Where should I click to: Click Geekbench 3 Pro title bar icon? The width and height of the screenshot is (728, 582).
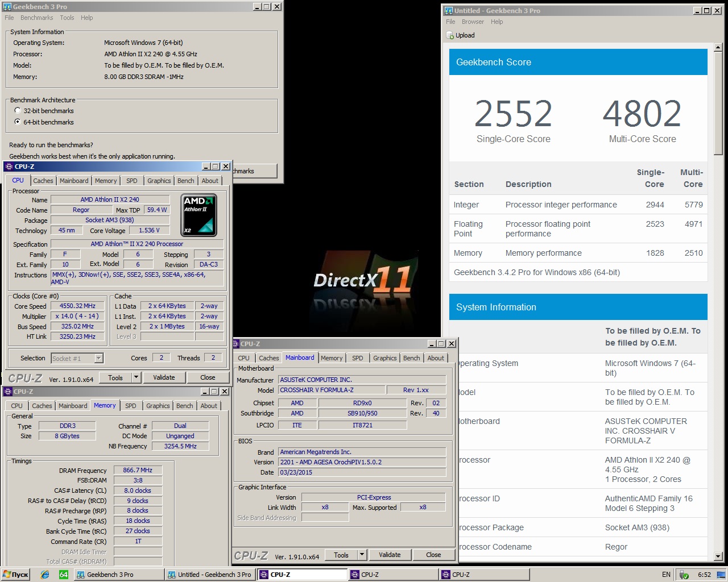[7, 7]
